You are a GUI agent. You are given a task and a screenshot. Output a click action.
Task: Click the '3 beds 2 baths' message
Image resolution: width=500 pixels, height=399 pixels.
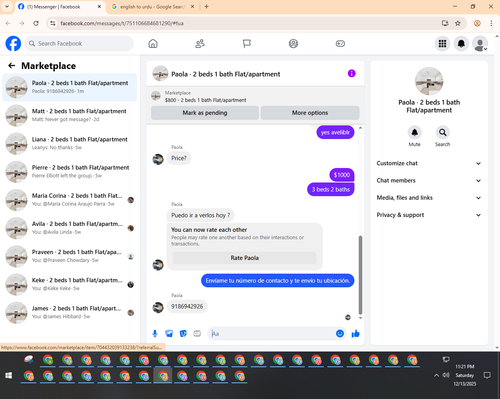[331, 189]
